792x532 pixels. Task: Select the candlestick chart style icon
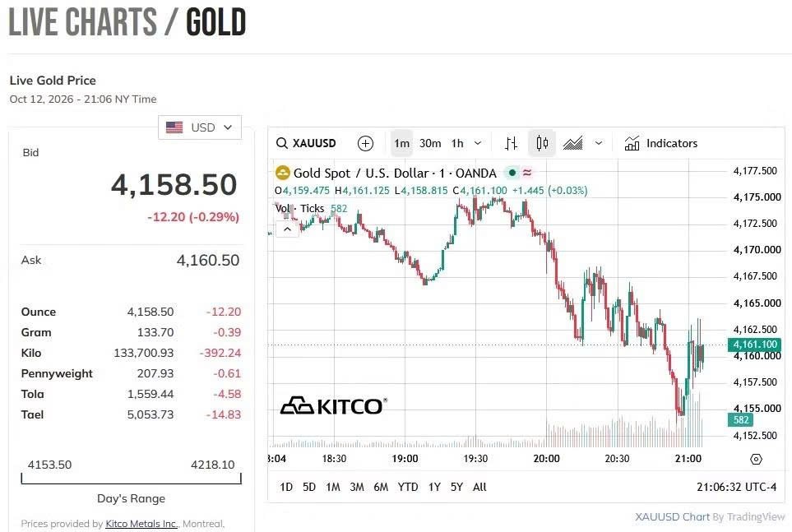click(x=542, y=143)
